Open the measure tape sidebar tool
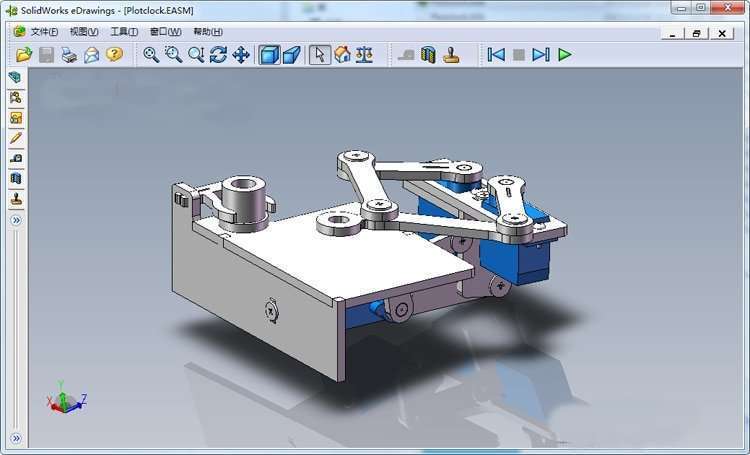Viewport: 750px width, 455px height. pyautogui.click(x=16, y=158)
